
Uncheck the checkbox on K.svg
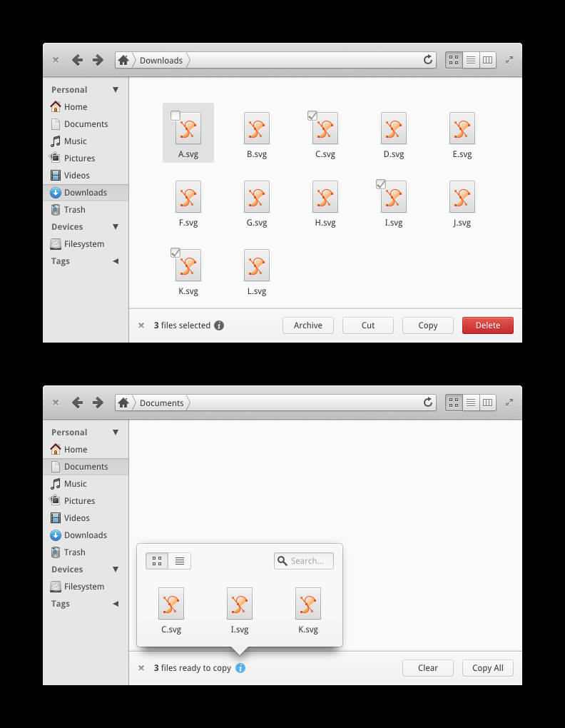tap(175, 253)
